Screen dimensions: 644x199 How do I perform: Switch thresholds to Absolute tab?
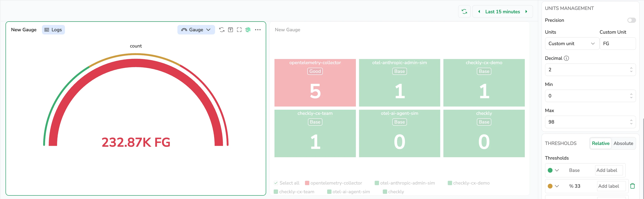(x=623, y=143)
